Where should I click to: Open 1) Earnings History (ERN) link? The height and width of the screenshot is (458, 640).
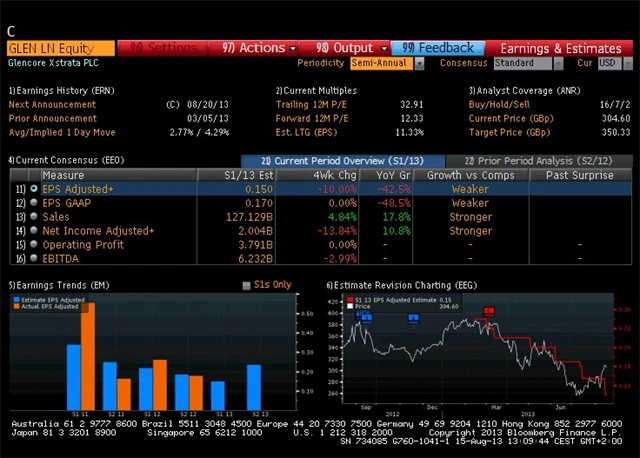(x=62, y=91)
